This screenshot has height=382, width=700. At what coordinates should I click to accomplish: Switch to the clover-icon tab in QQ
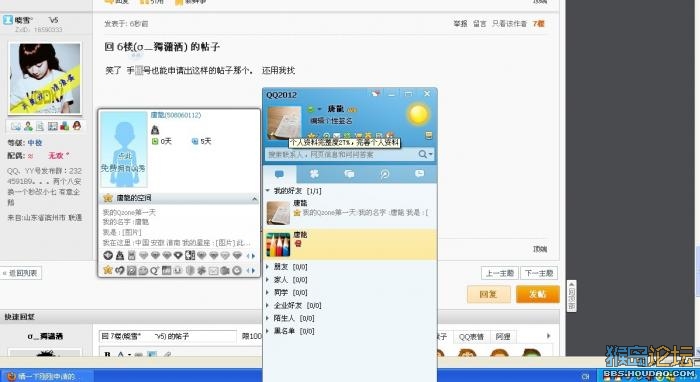click(314, 174)
